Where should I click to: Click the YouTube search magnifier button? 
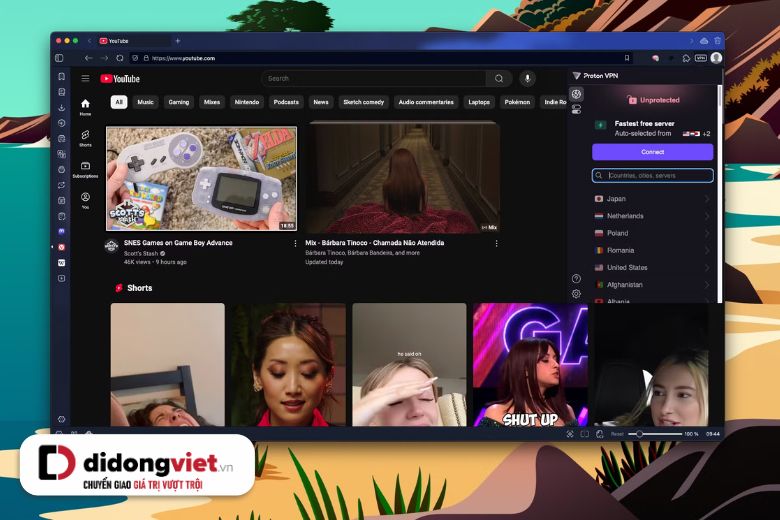click(499, 79)
